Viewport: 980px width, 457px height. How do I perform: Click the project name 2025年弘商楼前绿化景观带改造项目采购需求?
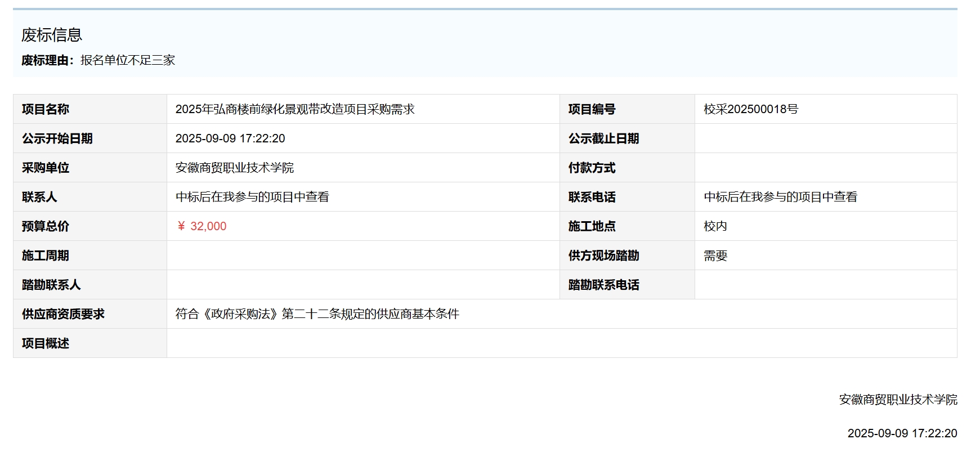pos(294,109)
